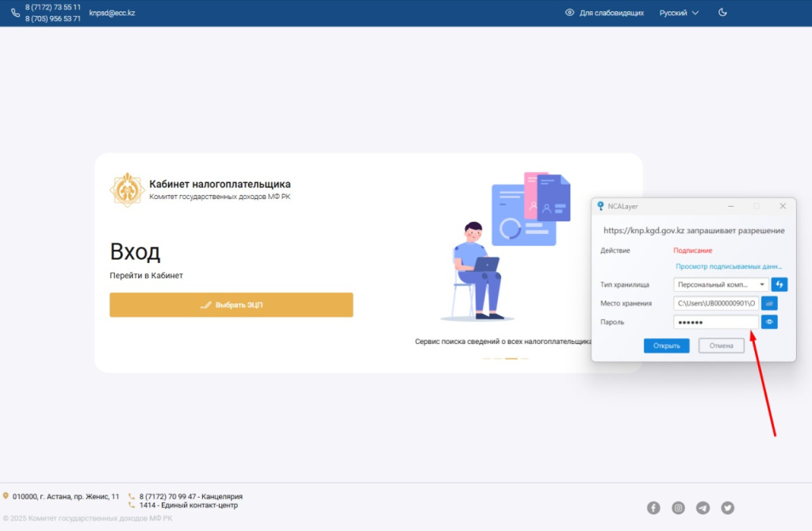Toggle the accessibility eye icon
The image size is (812, 531).
569,13
